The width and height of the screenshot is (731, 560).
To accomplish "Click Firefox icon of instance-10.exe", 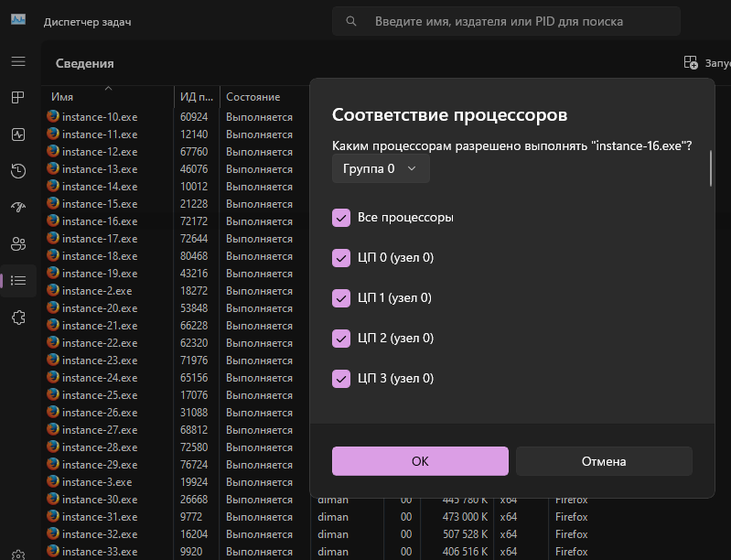I will click(53, 116).
